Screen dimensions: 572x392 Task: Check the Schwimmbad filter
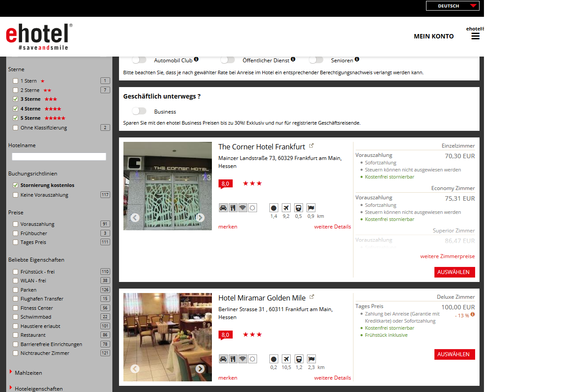(15, 317)
